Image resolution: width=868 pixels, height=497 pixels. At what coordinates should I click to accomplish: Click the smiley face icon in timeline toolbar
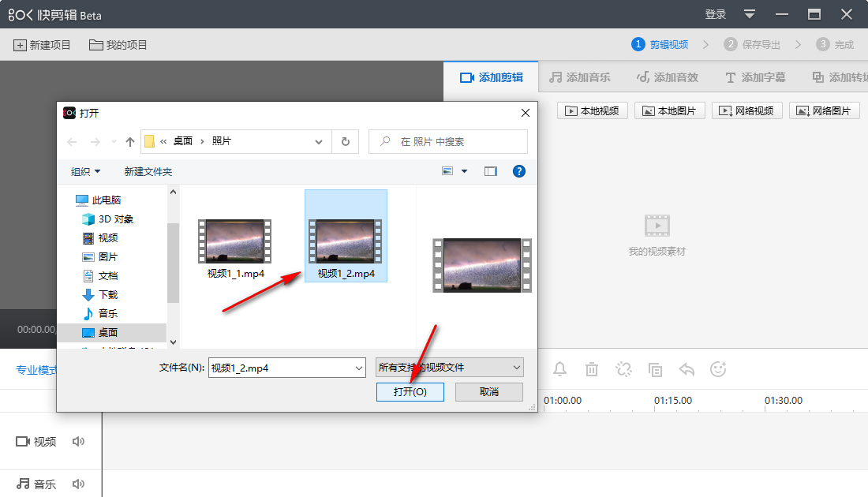(x=718, y=369)
